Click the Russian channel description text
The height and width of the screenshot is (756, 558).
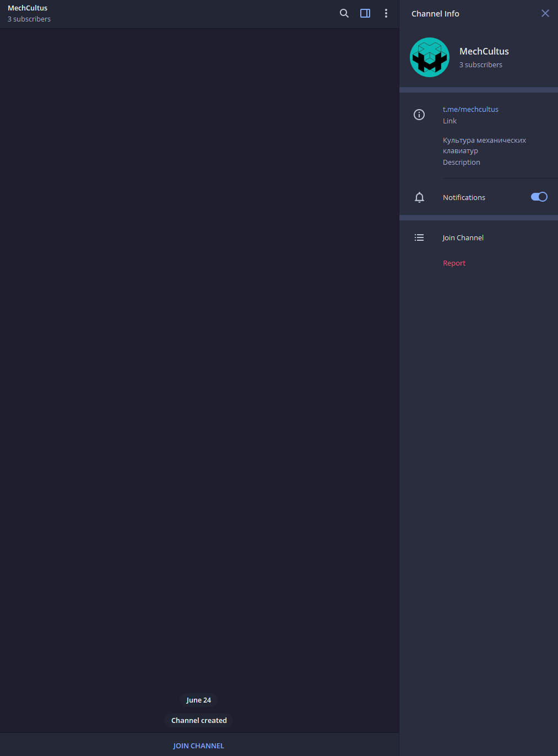[485, 145]
